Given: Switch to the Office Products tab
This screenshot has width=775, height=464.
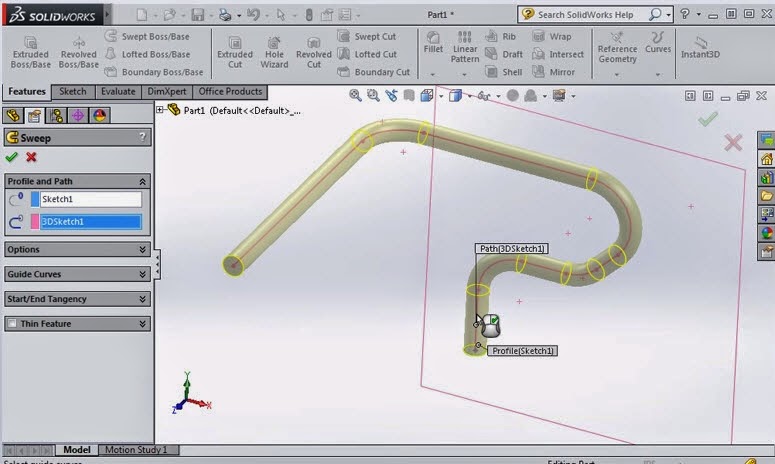Looking at the screenshot, I should pyautogui.click(x=230, y=91).
